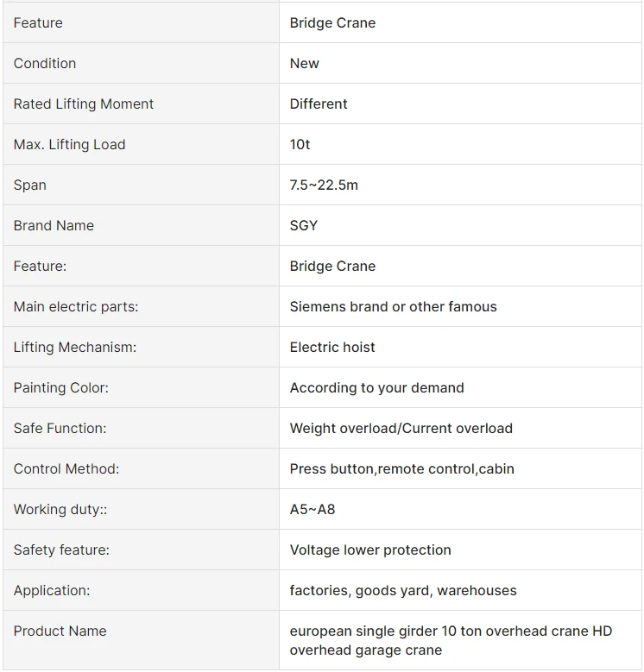Screen dimensions: 644x672
Task: Click the 'Condition' label cell
Action: click(x=141, y=64)
